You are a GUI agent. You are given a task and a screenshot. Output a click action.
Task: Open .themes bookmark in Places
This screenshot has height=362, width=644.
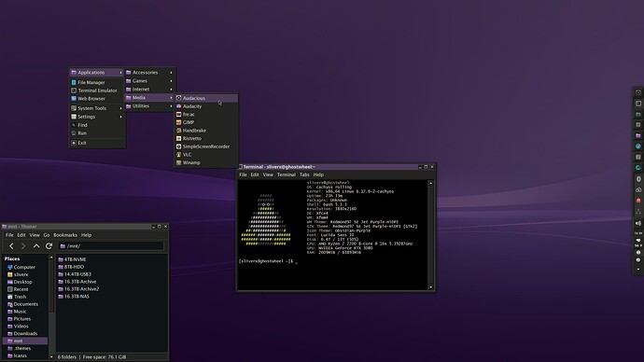(x=24, y=348)
